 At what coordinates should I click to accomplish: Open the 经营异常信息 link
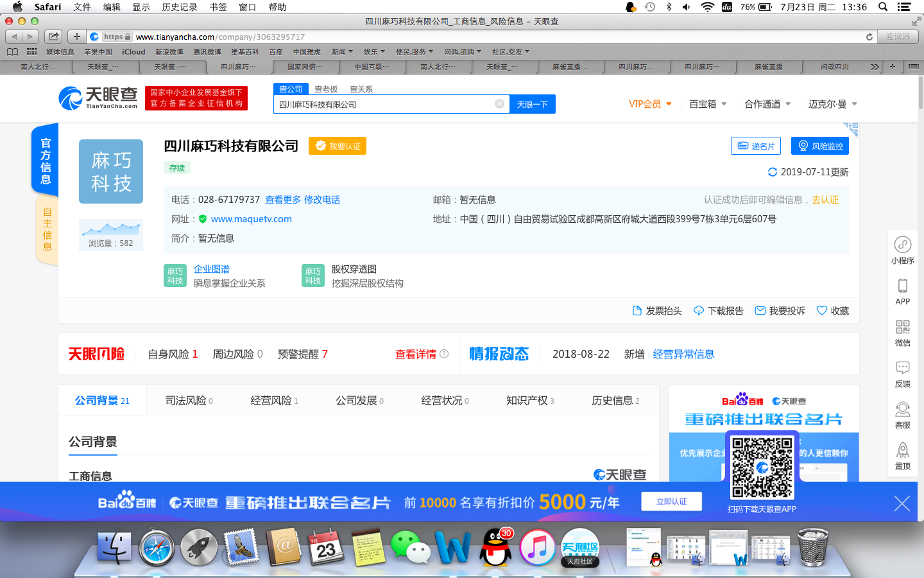[x=683, y=354]
